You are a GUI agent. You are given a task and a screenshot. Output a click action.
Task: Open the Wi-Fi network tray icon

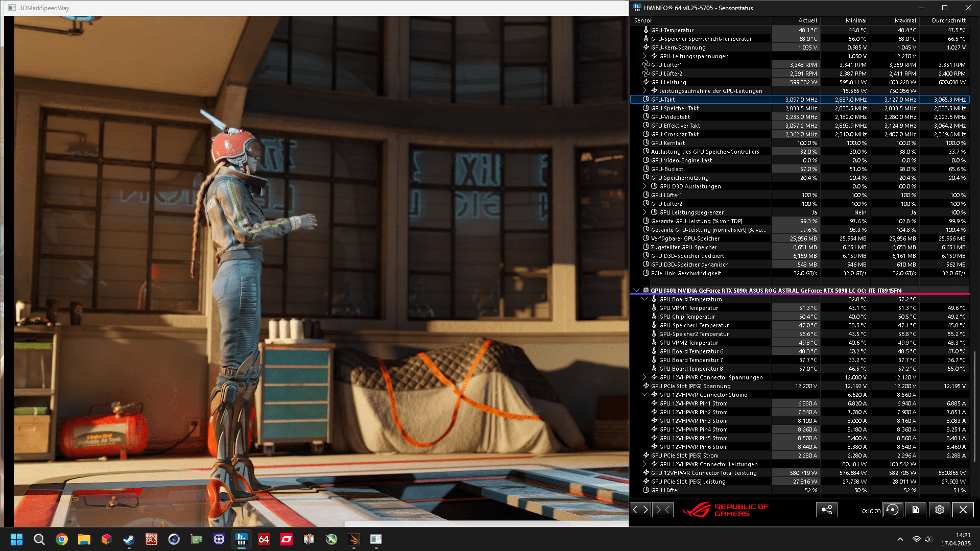[916, 539]
